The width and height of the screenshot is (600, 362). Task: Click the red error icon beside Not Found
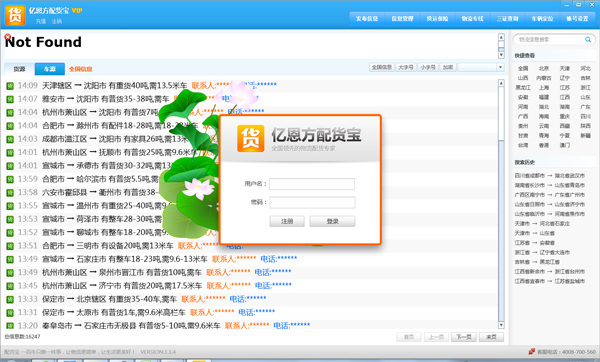tap(8, 37)
